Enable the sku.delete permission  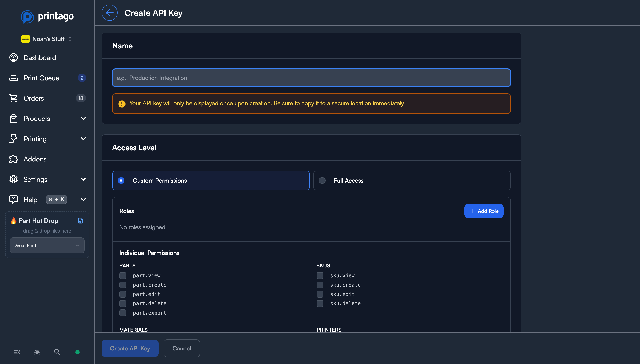pyautogui.click(x=320, y=303)
